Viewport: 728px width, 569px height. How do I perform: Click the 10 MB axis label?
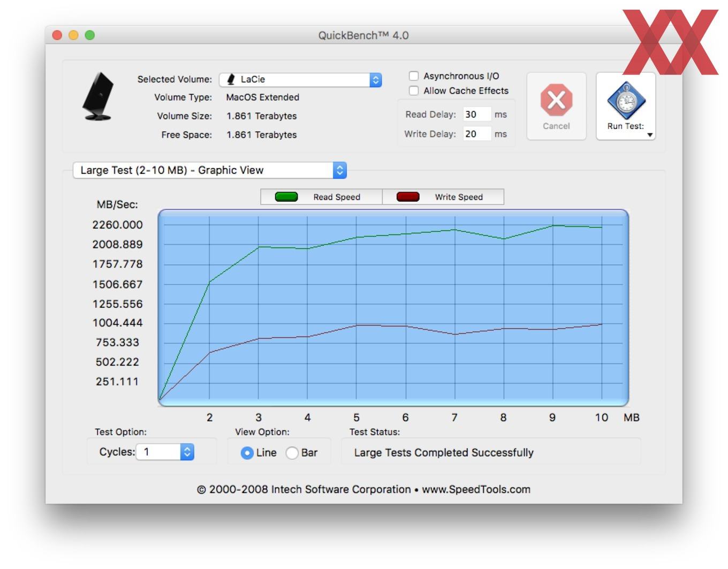point(601,418)
